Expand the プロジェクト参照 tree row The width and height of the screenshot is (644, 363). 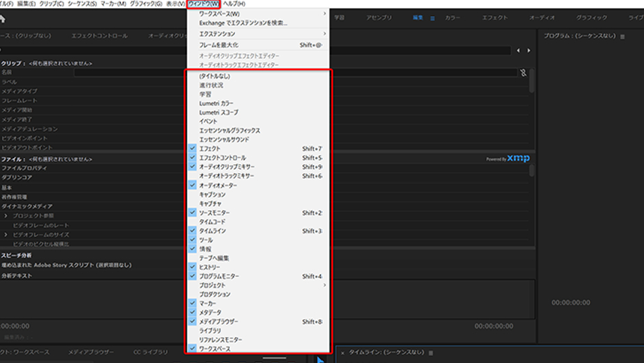pyautogui.click(x=5, y=216)
